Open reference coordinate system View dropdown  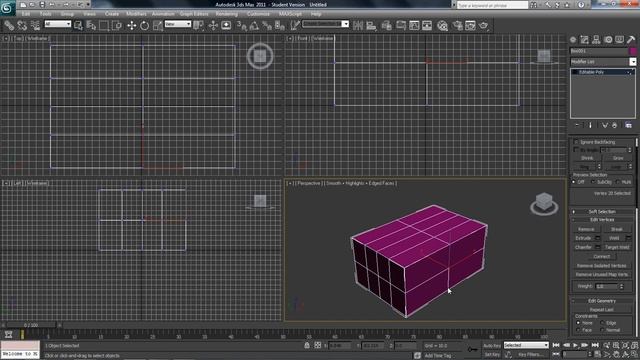tap(178, 24)
